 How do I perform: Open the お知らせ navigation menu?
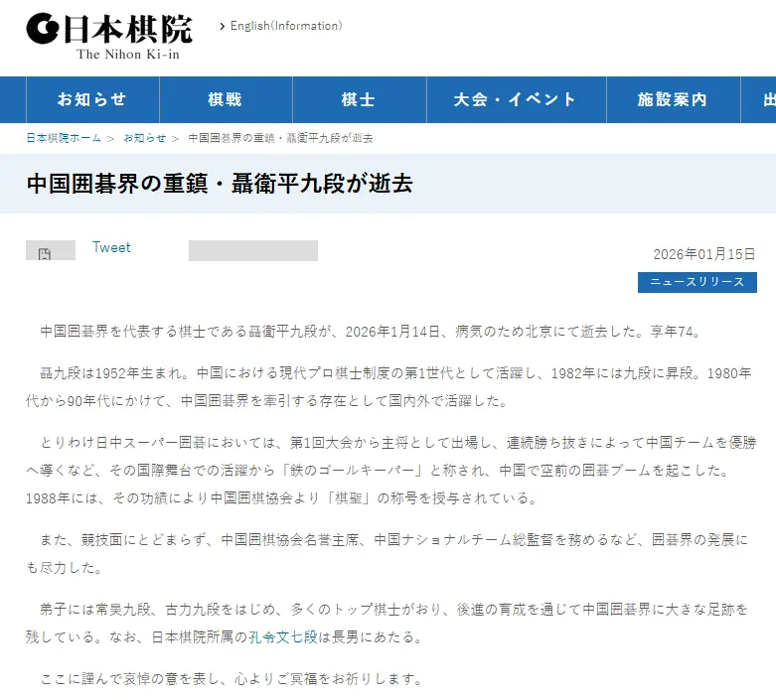(92, 99)
